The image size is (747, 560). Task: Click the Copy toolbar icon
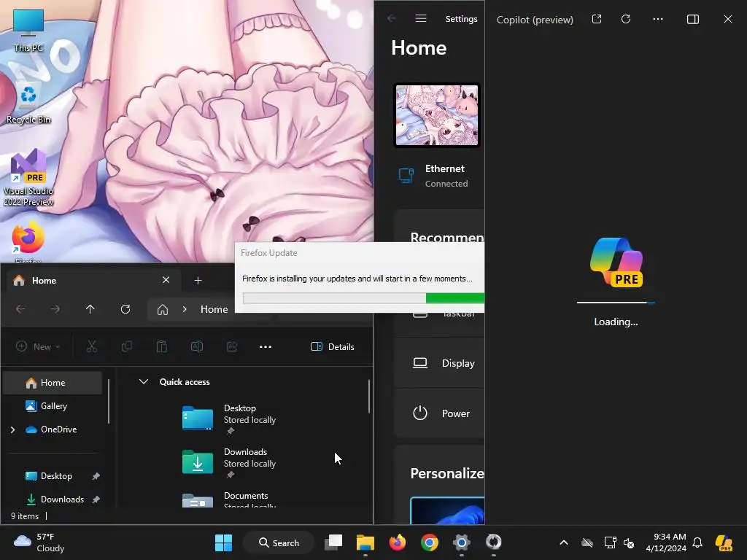tap(127, 346)
